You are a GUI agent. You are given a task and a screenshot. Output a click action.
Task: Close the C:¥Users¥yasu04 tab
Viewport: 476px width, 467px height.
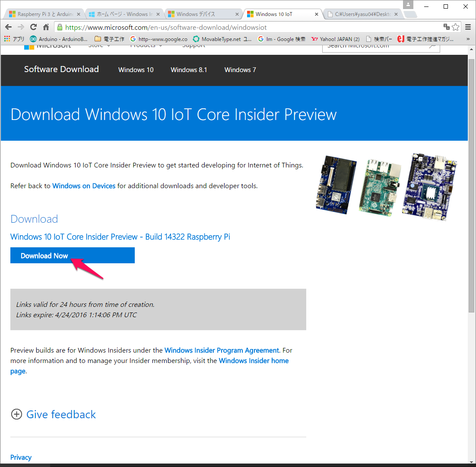[x=396, y=14]
